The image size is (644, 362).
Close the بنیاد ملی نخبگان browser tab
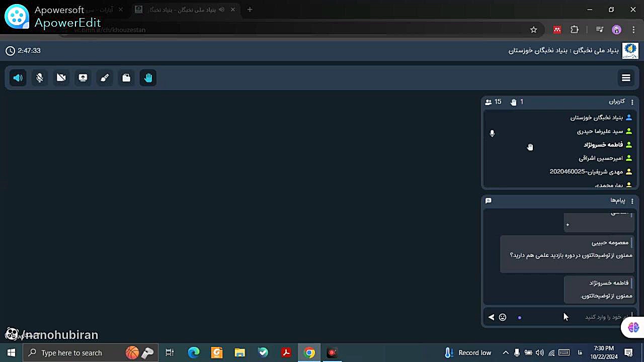pos(233,10)
